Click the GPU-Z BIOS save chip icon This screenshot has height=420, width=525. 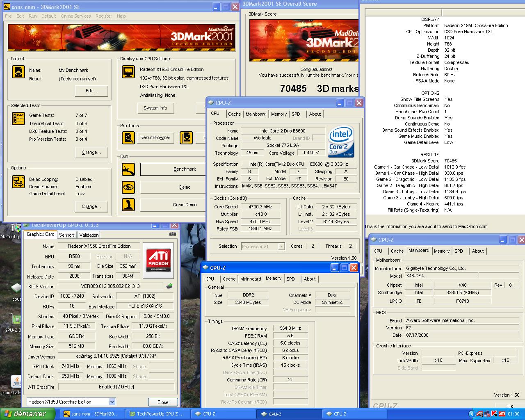[x=169, y=286]
